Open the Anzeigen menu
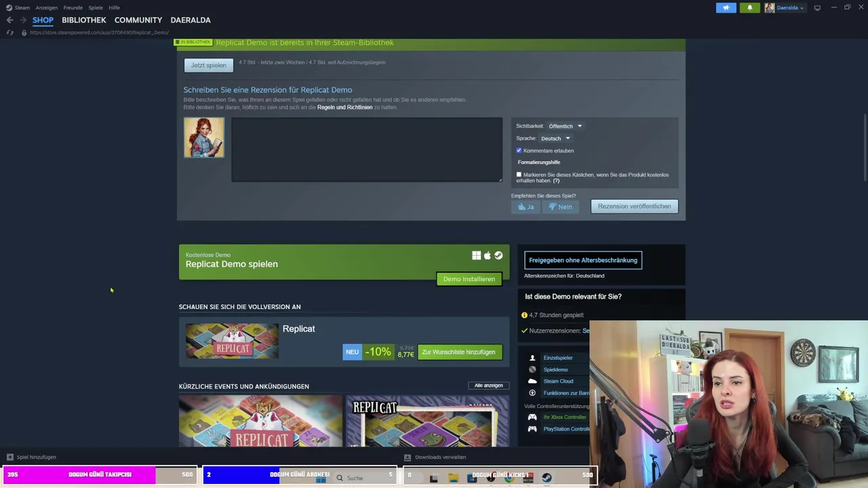 [x=47, y=7]
